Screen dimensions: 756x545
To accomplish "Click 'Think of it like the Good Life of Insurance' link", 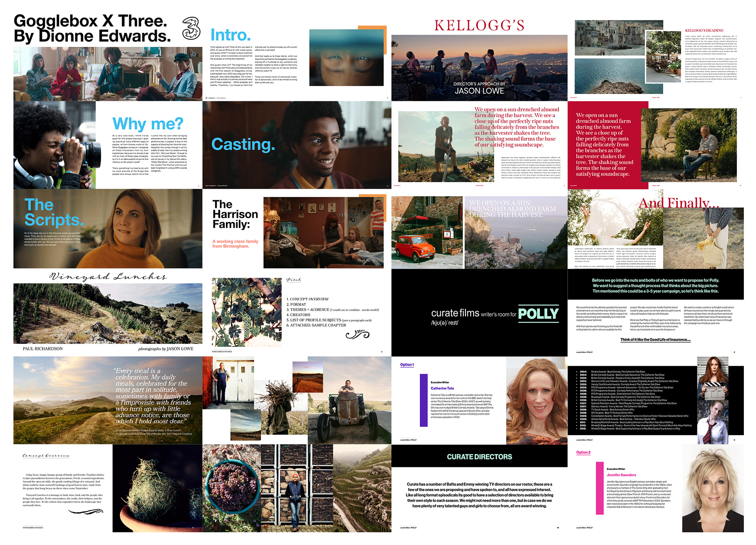I will click(656, 339).
